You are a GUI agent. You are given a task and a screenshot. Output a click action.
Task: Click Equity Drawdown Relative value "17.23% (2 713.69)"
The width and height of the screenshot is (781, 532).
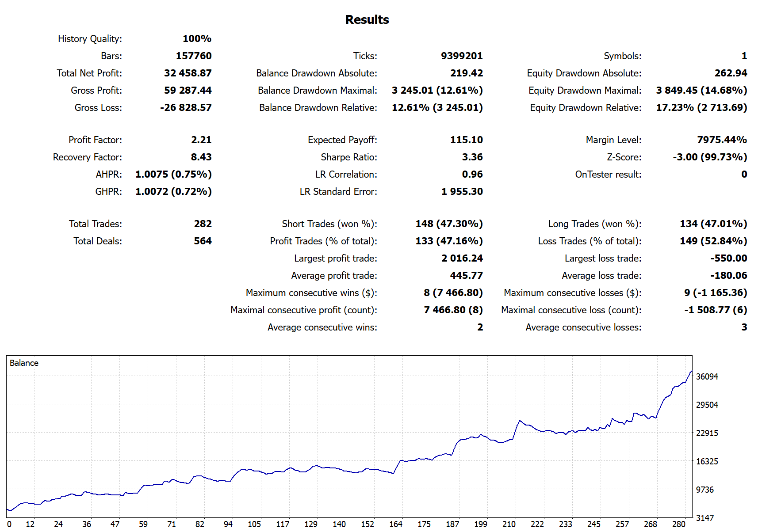click(702, 108)
